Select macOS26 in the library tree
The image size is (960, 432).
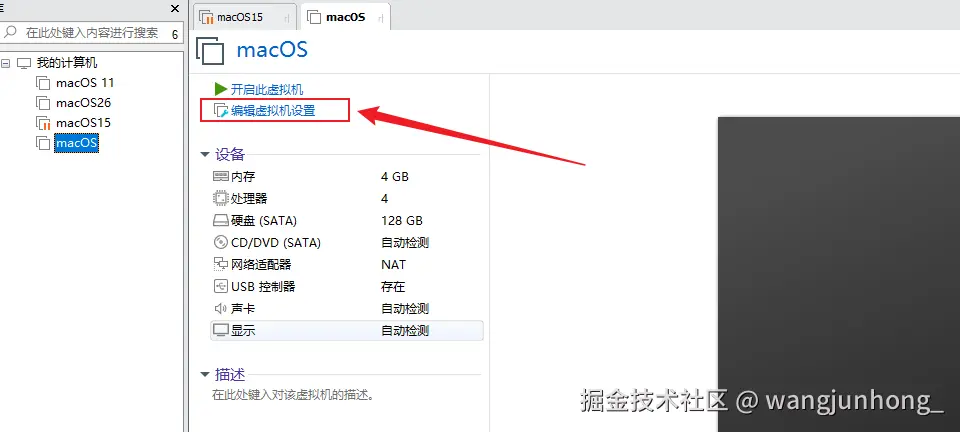pos(83,103)
